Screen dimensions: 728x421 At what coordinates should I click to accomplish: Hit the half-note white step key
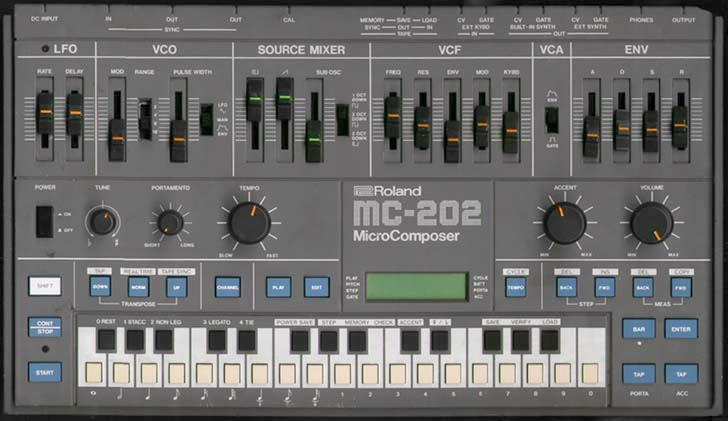click(x=121, y=371)
